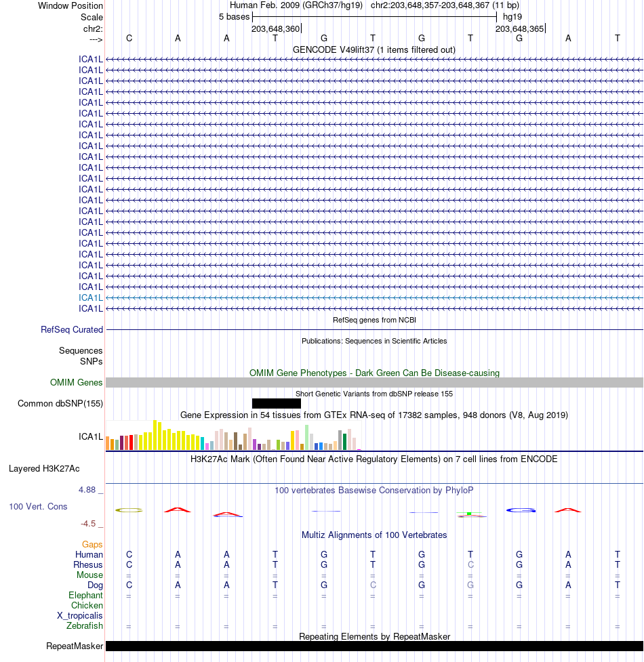Viewport: 644px width, 662px height.
Task: Click the Window Position label
Action: click(x=71, y=6)
